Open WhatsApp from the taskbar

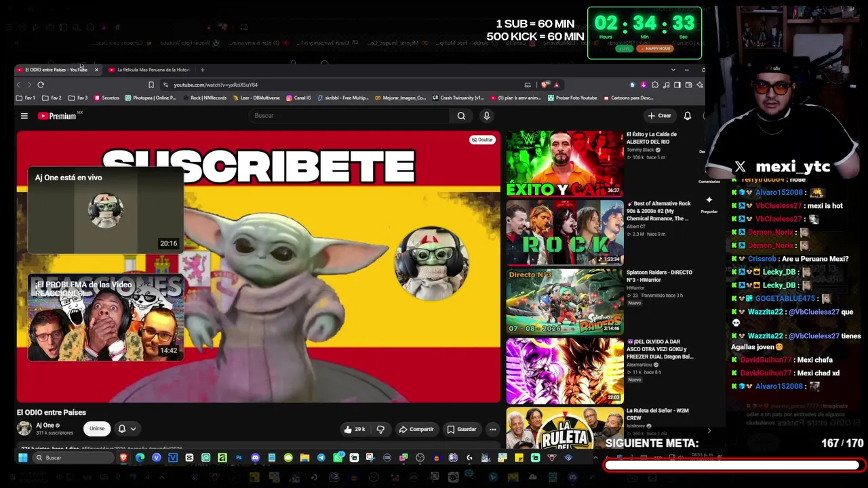click(x=338, y=457)
